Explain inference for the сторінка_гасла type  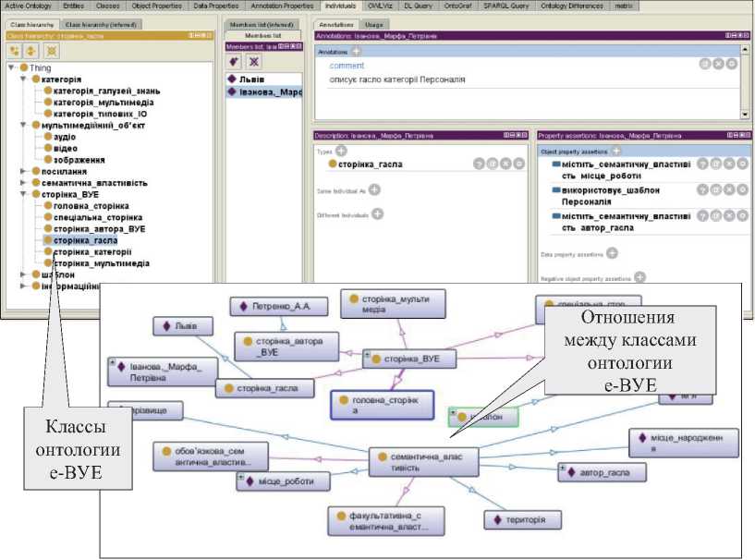click(479, 164)
